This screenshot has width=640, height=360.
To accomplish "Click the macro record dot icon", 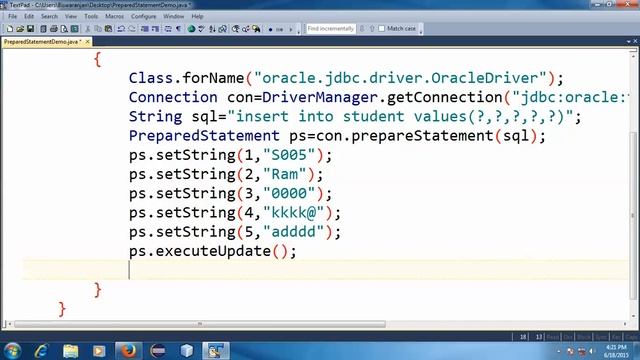I will (270, 29).
